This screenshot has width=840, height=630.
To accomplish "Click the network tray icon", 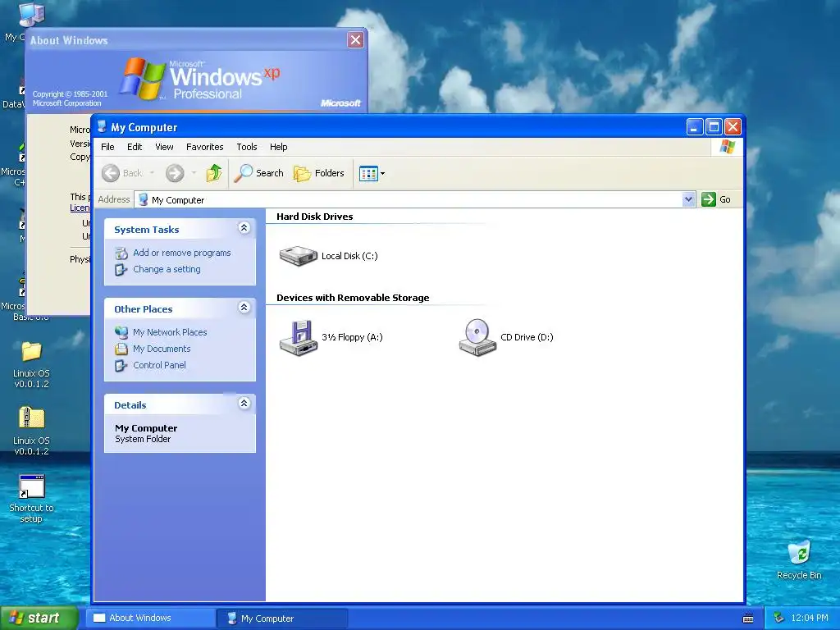I will [778, 619].
